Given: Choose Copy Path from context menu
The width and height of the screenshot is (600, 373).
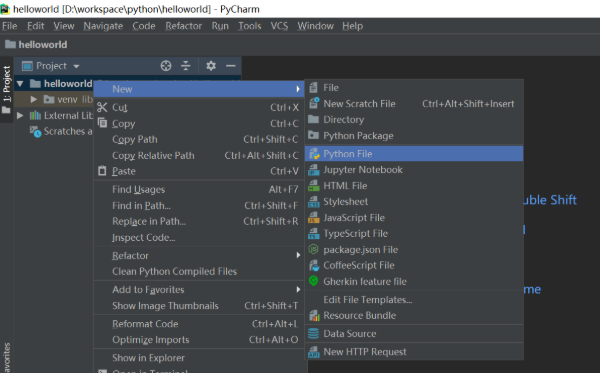Looking at the screenshot, I should 199,139.
